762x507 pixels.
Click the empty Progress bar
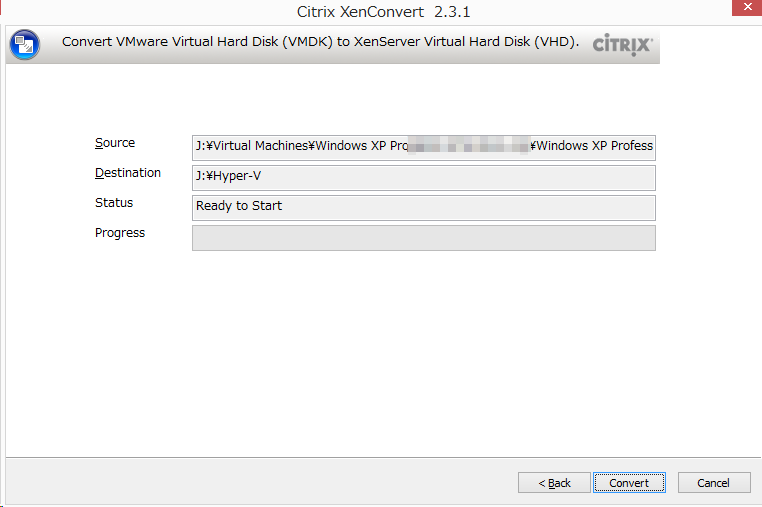coord(424,238)
